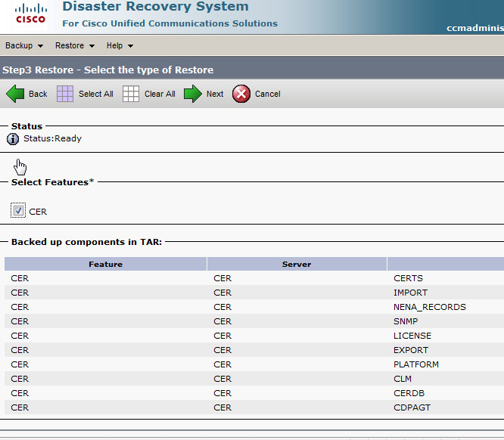
Task: Click the Feature column header
Action: click(x=105, y=264)
